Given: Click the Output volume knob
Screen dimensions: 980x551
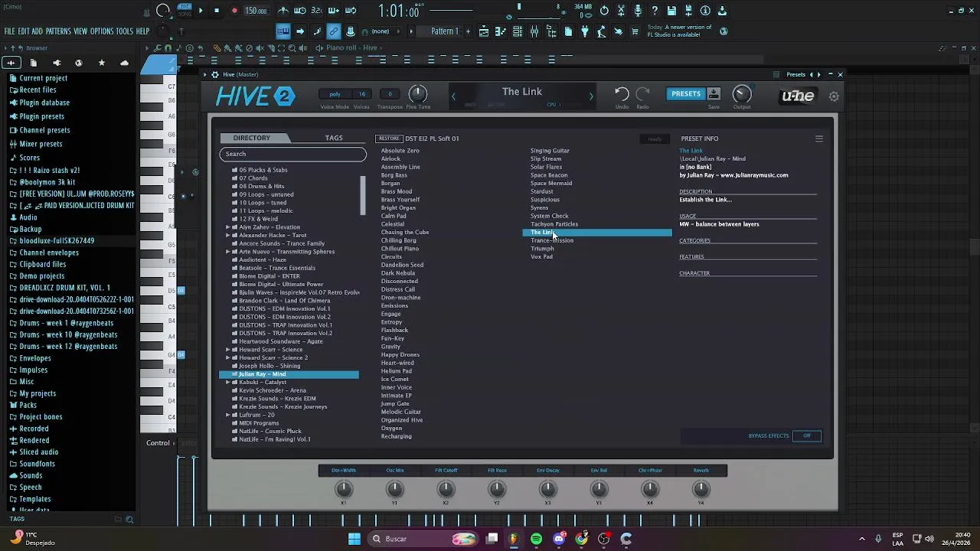Looking at the screenshot, I should click(741, 94).
